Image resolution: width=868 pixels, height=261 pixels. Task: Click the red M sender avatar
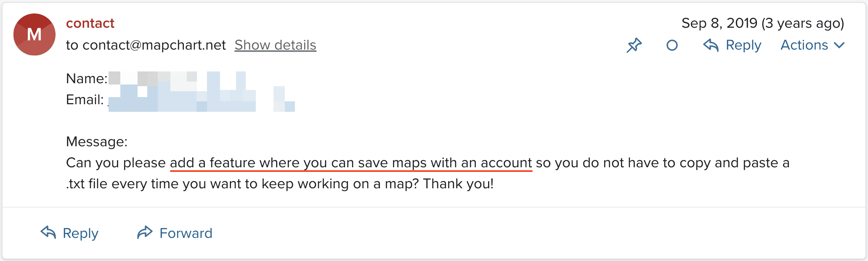35,34
